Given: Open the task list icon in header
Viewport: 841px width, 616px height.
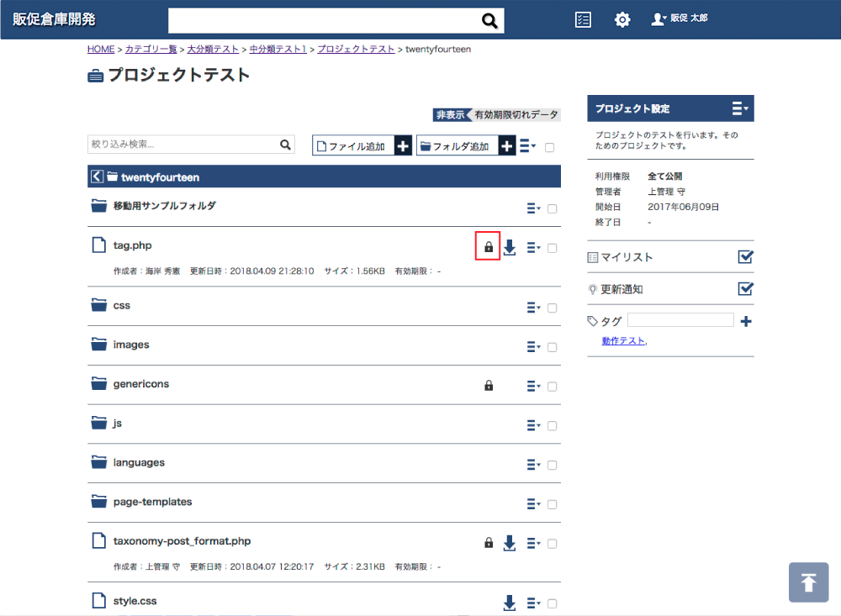Looking at the screenshot, I should coord(583,20).
